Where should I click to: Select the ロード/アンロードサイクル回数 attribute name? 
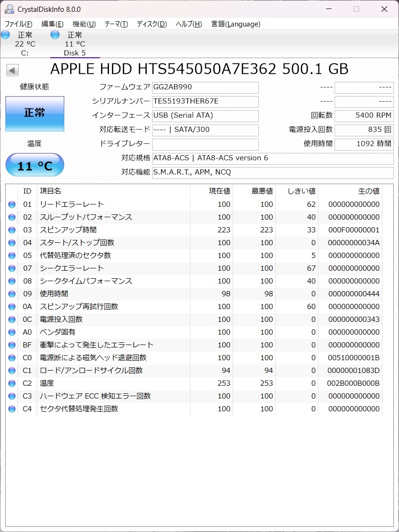(91, 371)
